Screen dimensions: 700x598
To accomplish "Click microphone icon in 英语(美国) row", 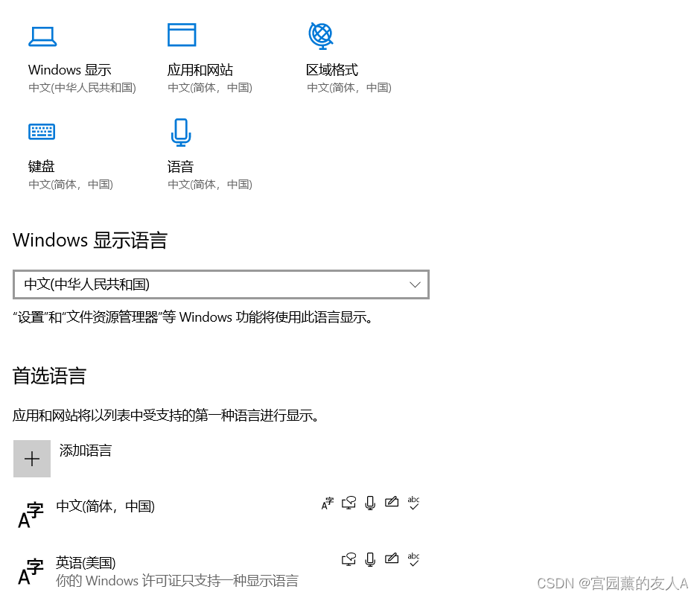I will pos(370,559).
